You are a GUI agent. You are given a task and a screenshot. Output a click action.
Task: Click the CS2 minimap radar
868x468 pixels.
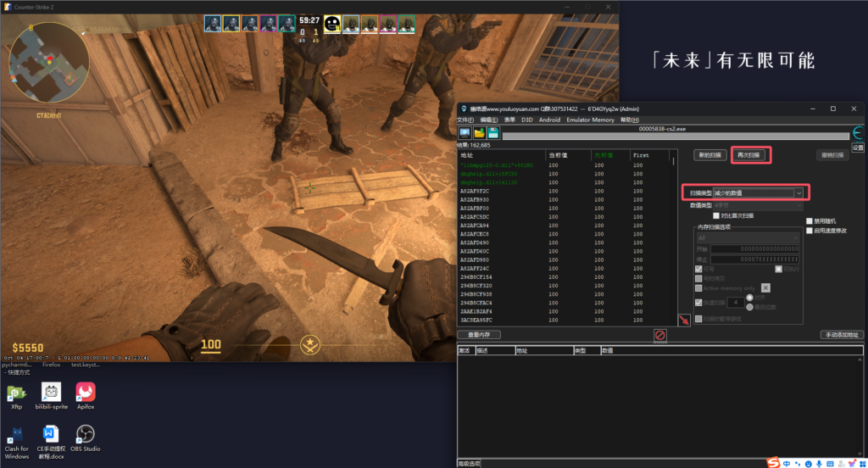coord(48,62)
